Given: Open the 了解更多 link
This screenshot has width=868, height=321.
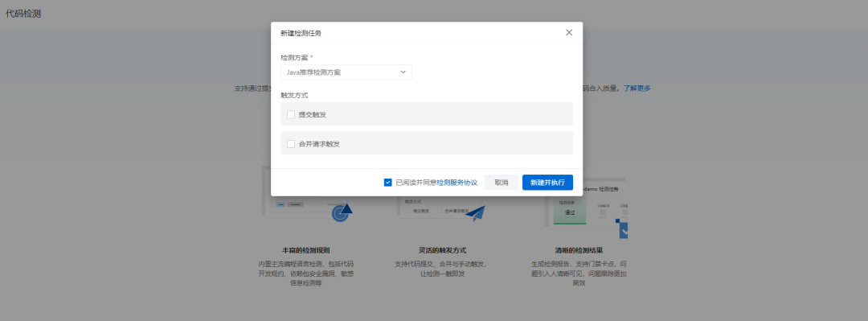Looking at the screenshot, I should [637, 88].
